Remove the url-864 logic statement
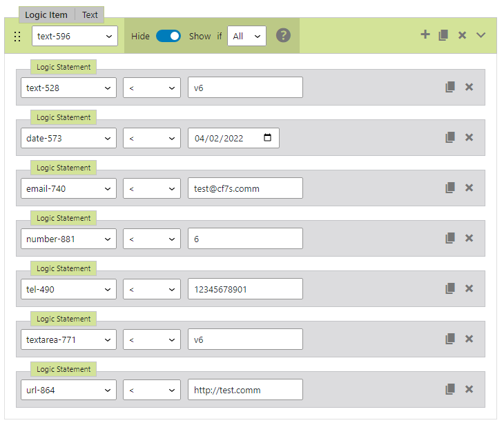Viewport: 504px width, 425px height. pos(469,389)
